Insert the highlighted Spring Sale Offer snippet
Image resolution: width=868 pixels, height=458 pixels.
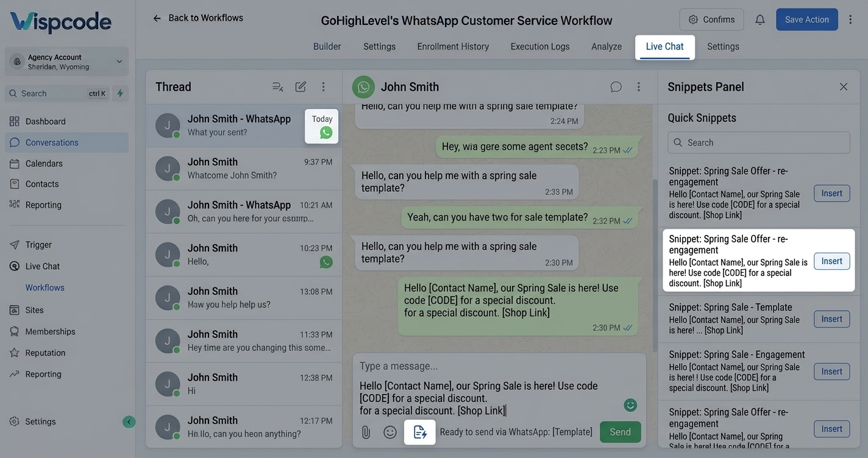tap(832, 261)
